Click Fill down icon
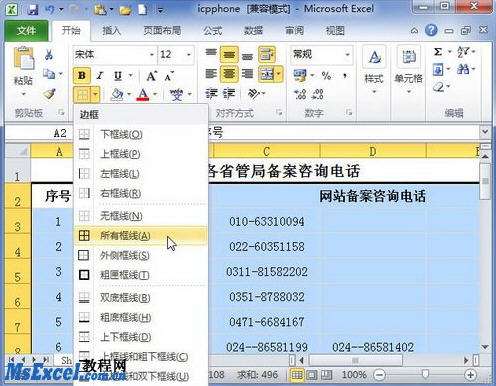The height and width of the screenshot is (386, 496). click(x=438, y=70)
